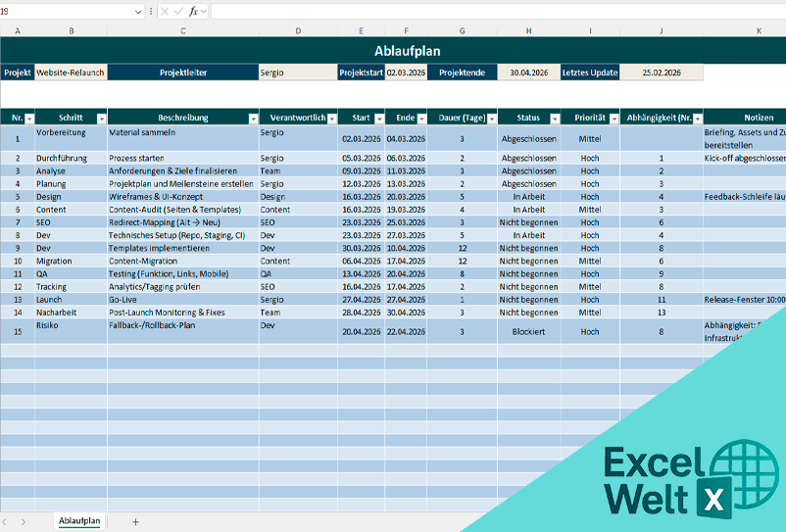Click the next sheet navigation arrow
786x532 pixels.
click(24, 522)
